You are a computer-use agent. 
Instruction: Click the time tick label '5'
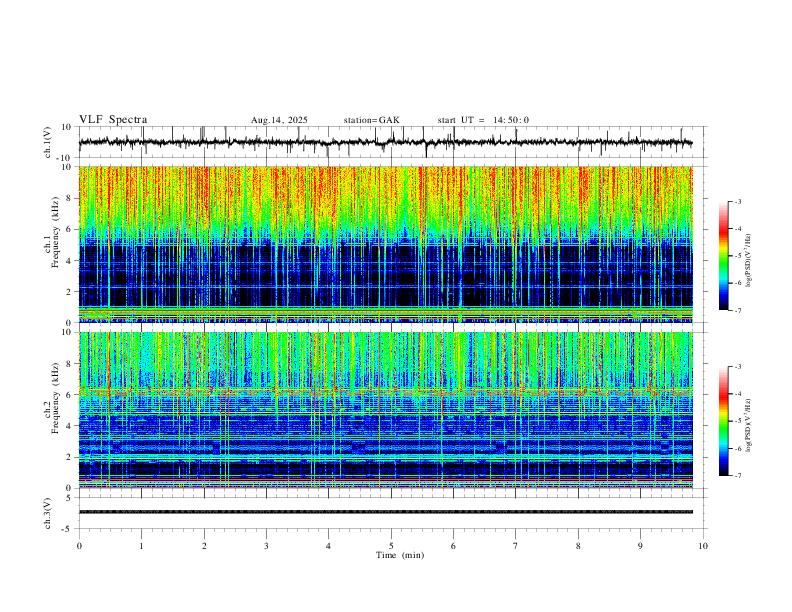(391, 546)
